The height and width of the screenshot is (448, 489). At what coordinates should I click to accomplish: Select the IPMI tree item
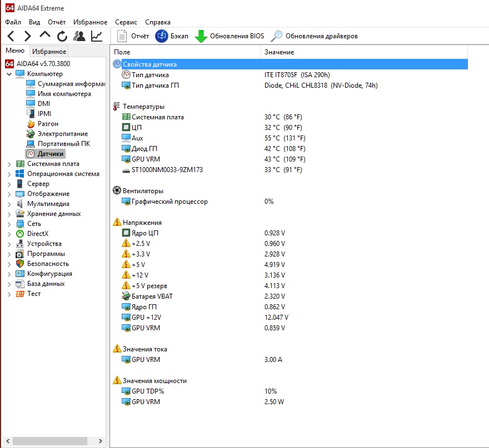[x=39, y=114]
